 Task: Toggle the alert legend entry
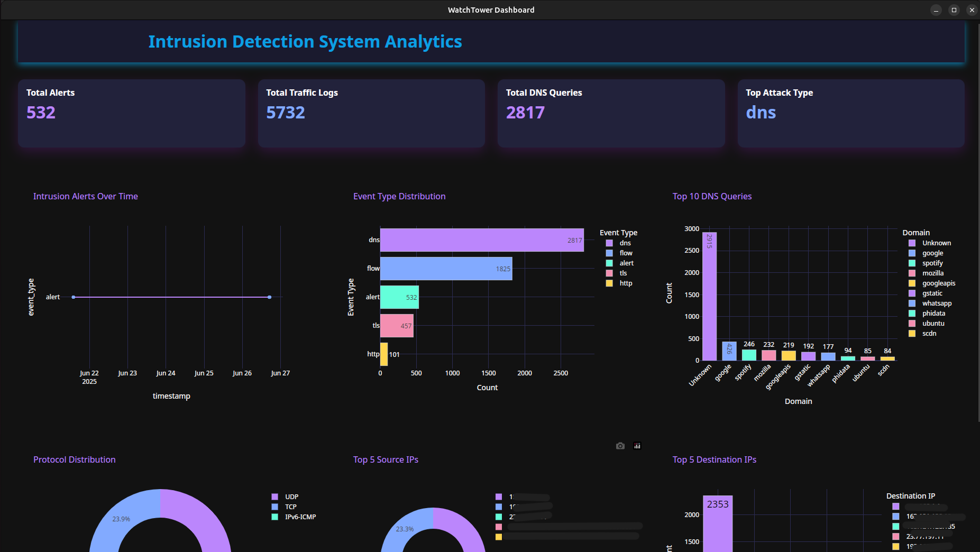point(620,263)
